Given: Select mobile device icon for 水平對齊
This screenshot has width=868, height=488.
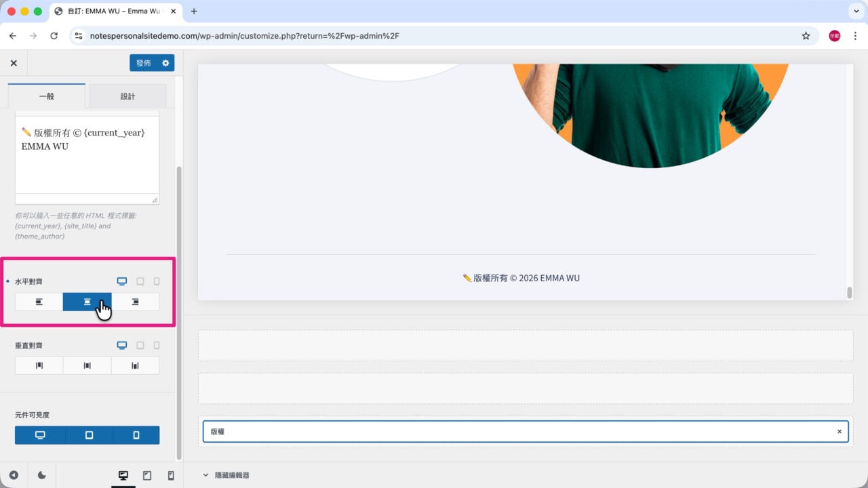Looking at the screenshot, I should point(157,281).
